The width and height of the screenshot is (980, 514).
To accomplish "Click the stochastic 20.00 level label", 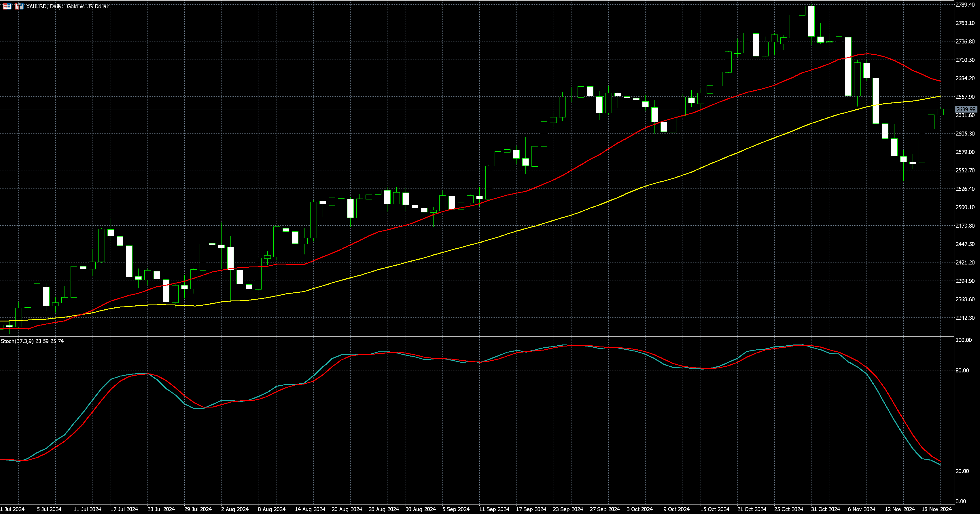I will coord(962,471).
